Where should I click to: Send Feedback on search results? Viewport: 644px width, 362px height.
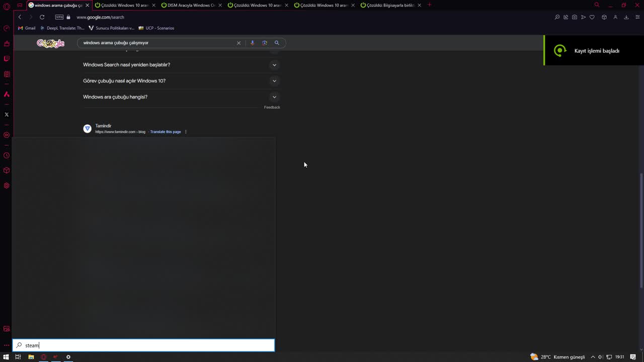point(272,107)
